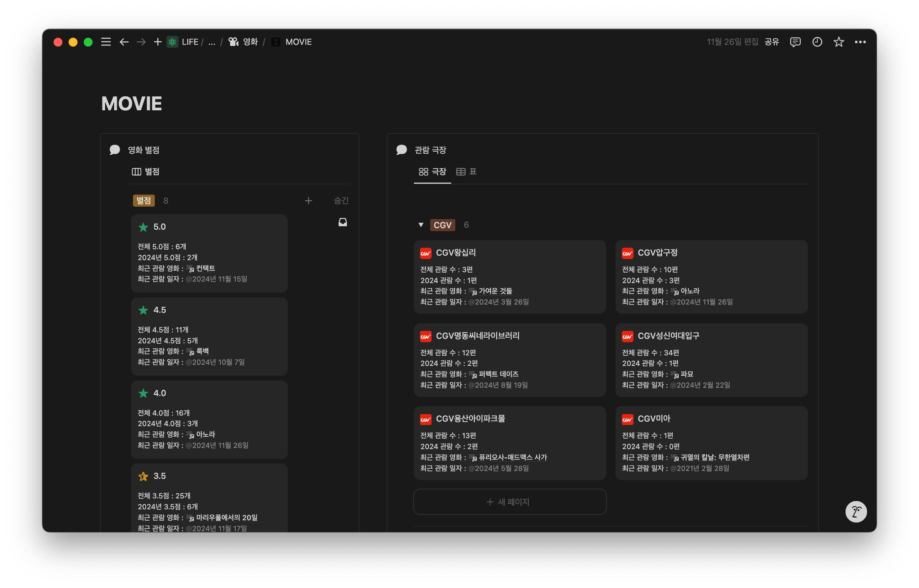
Task: Open the three-dot more options menu
Action: pos(860,42)
